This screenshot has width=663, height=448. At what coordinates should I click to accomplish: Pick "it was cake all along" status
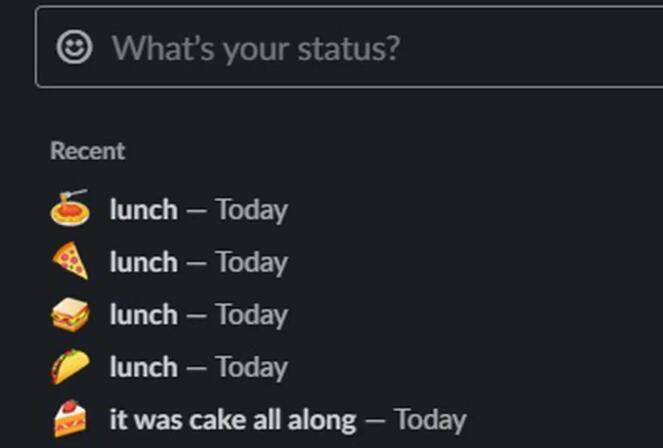pyautogui.click(x=232, y=419)
